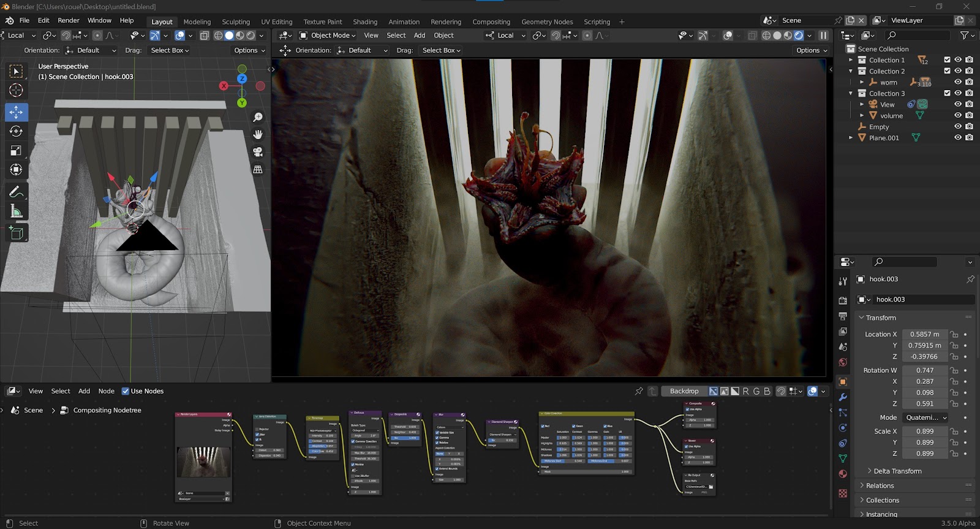Open rotation Mode Quaternion dropdown
This screenshot has width=980, height=529.
pos(926,417)
